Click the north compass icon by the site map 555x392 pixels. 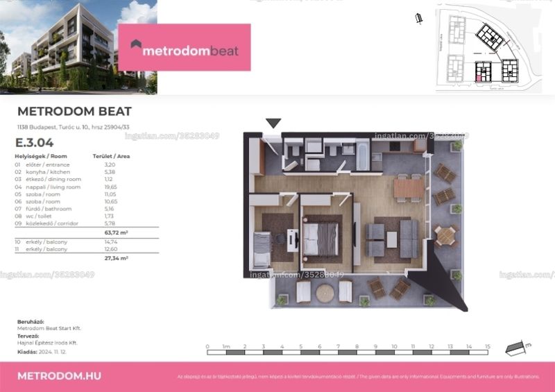tap(419, 19)
